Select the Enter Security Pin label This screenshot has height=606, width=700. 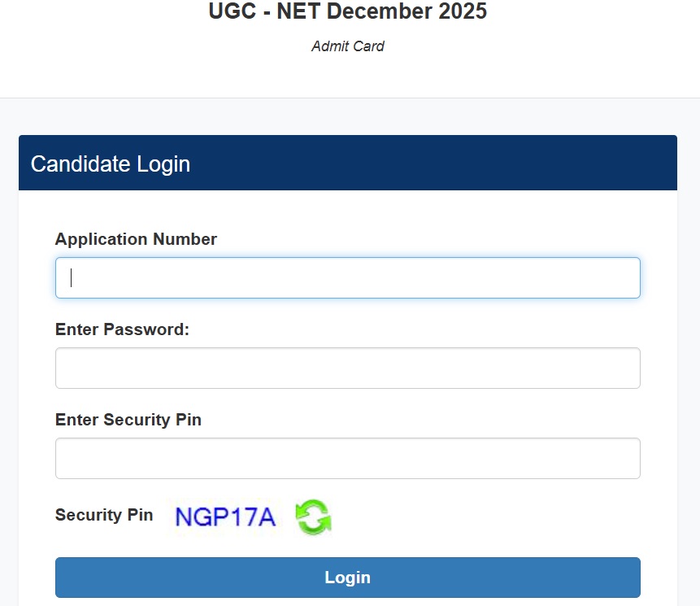(x=128, y=420)
